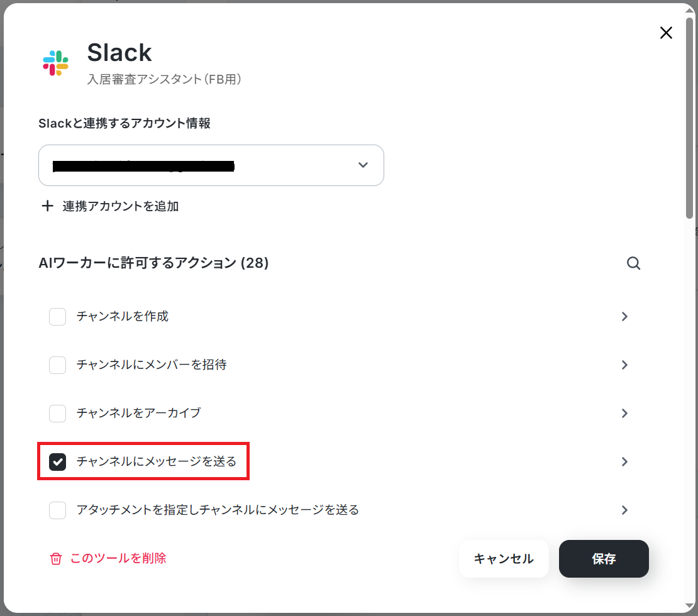Expand the attachment message action chevron
Screen dimensions: 698x616
pyautogui.click(x=624, y=510)
